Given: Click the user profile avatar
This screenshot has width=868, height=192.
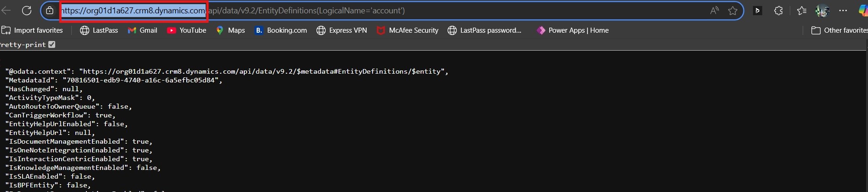Looking at the screenshot, I should pos(822,11).
